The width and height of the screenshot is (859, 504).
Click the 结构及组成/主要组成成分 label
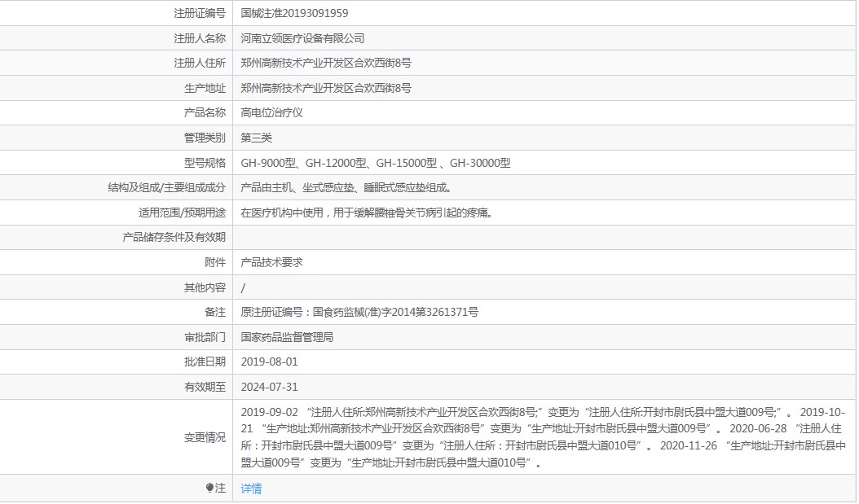coord(166,188)
